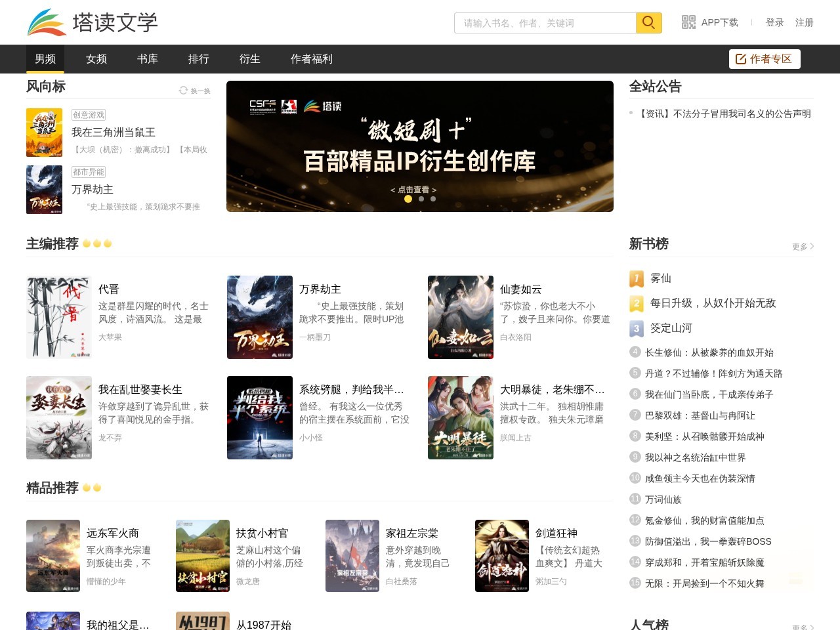The width and height of the screenshot is (840, 630).
Task: Click the rank 3 badge next to 筊定山河
Action: coord(636,328)
